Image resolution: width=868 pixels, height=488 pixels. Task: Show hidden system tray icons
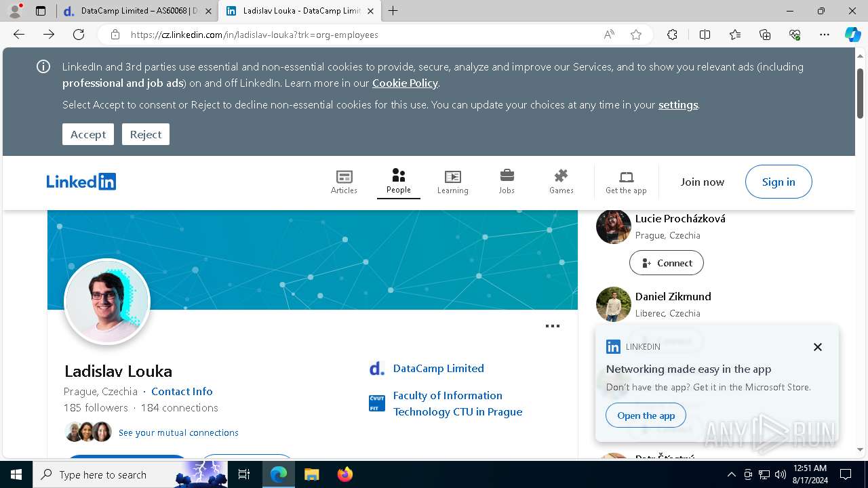pos(731,474)
